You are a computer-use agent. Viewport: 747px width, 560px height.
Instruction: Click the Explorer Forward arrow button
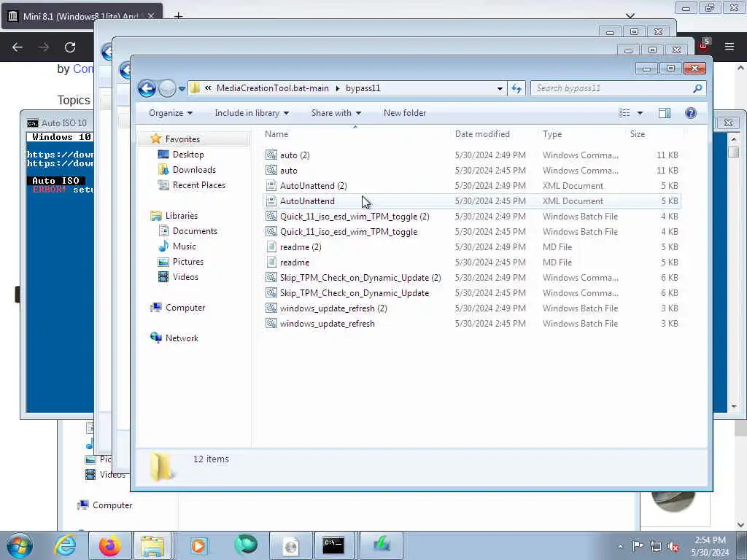click(x=167, y=88)
